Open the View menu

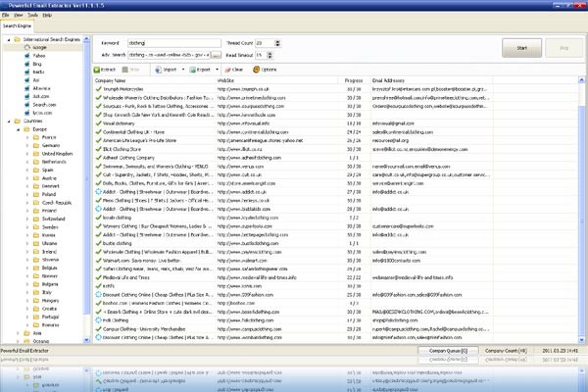pyautogui.click(x=19, y=15)
